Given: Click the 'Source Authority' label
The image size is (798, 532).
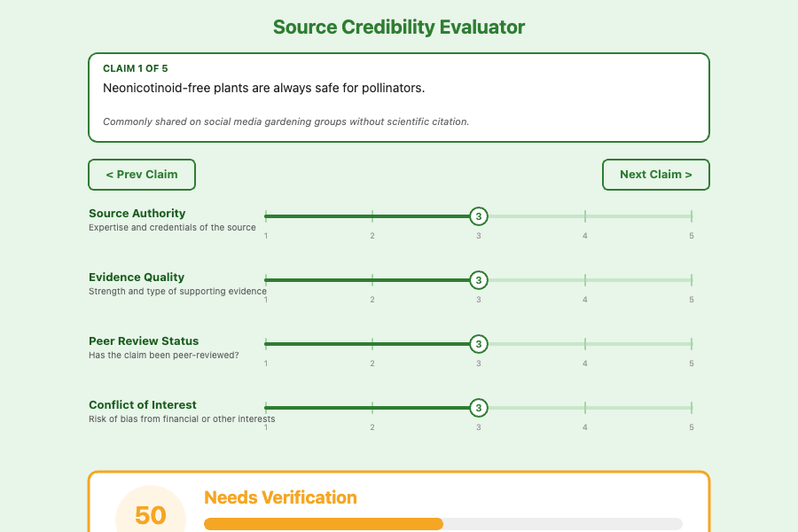Looking at the screenshot, I should (x=137, y=214).
